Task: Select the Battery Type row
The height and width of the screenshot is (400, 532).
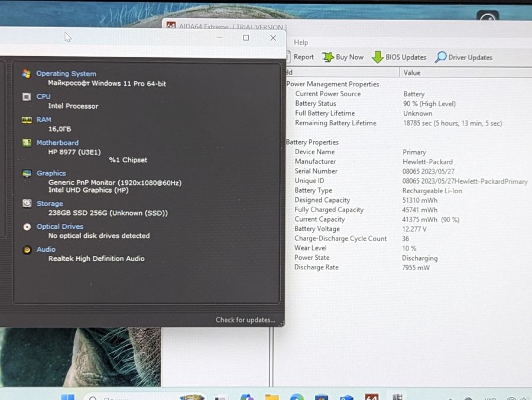Action: (409, 191)
